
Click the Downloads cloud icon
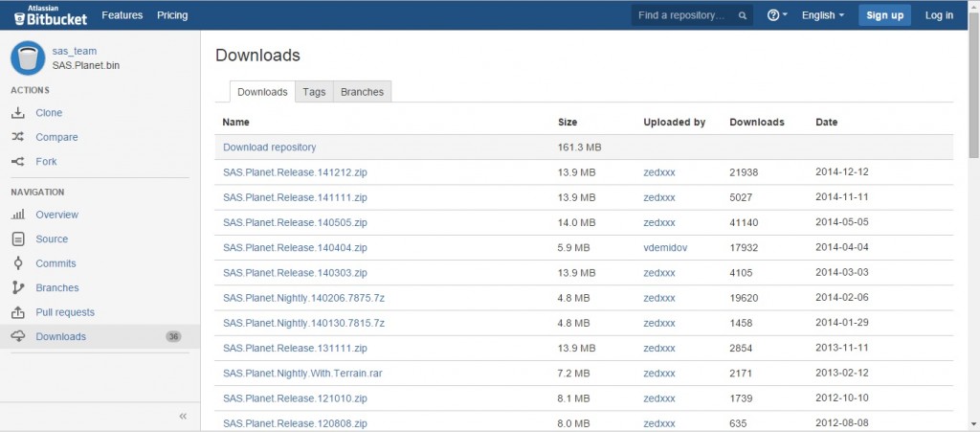point(18,336)
